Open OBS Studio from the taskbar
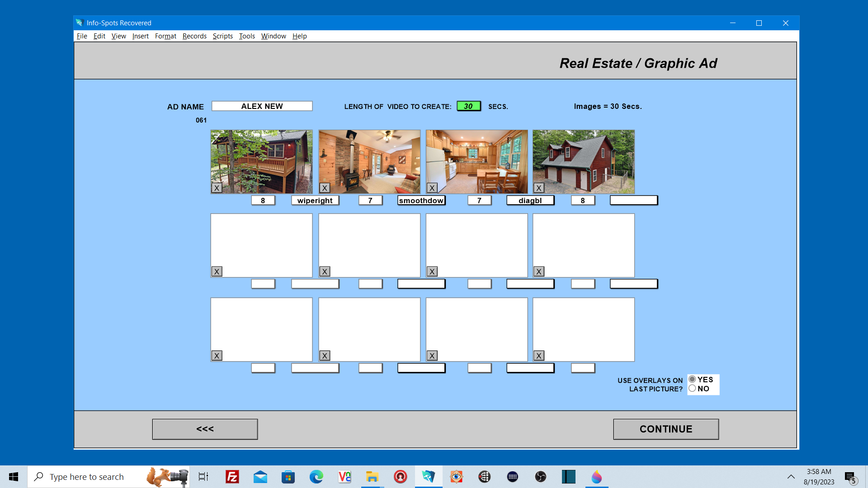The height and width of the screenshot is (488, 868). pyautogui.click(x=540, y=477)
